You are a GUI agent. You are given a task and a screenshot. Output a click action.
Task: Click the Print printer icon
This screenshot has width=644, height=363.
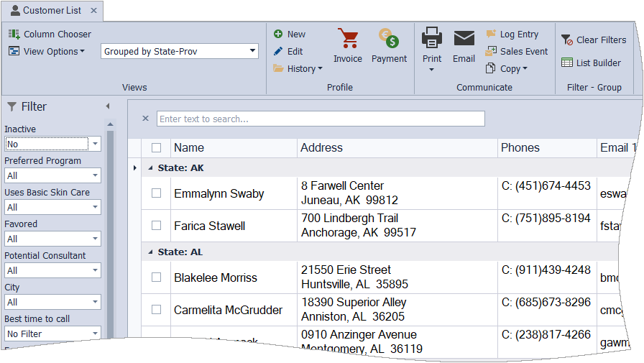[432, 39]
